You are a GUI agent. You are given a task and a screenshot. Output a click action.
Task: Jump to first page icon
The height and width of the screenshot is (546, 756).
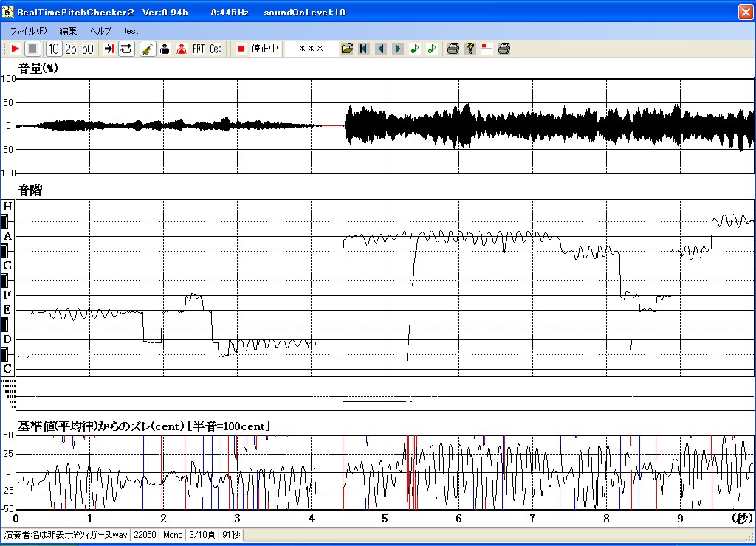click(x=364, y=49)
